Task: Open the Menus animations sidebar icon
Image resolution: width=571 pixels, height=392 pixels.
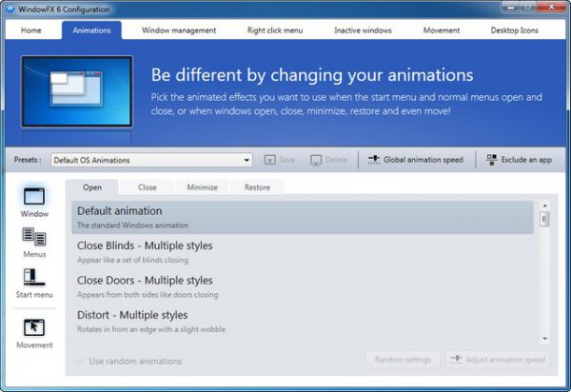Action: pos(34,237)
